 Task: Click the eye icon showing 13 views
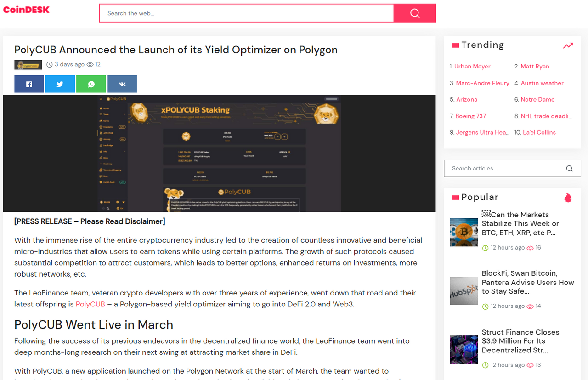[530, 365]
